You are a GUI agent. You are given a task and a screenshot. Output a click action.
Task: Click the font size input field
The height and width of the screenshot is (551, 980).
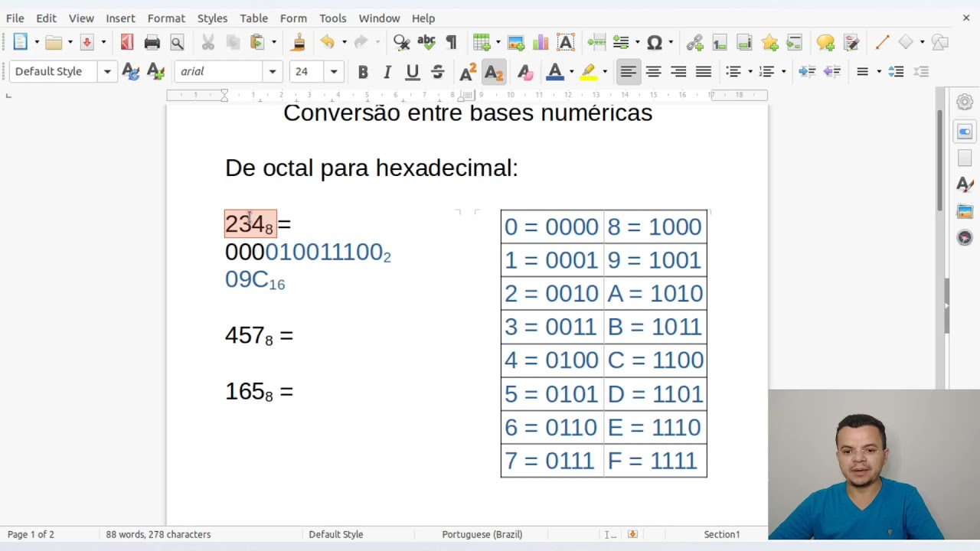(x=308, y=71)
